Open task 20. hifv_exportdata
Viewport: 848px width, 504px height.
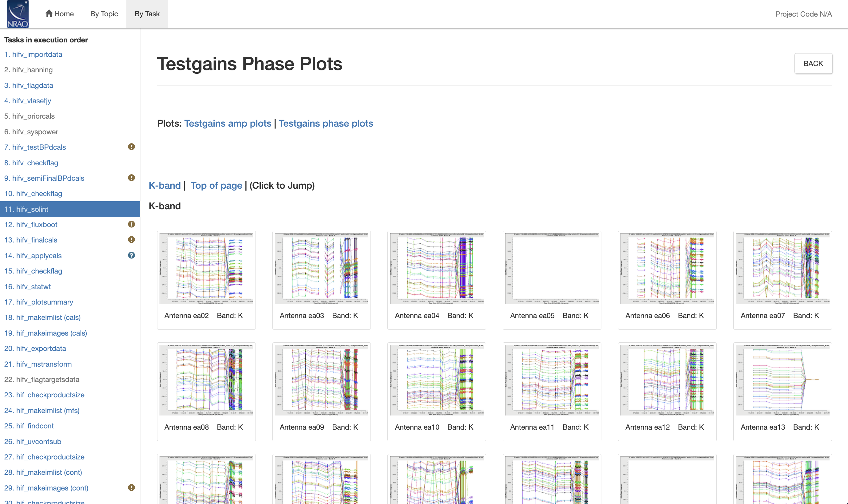click(x=35, y=348)
